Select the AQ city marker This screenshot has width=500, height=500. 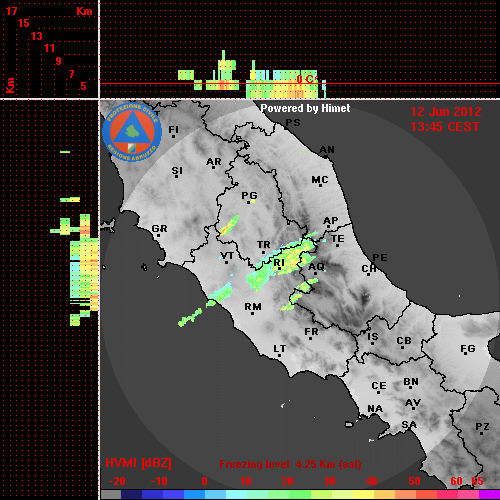point(316,273)
